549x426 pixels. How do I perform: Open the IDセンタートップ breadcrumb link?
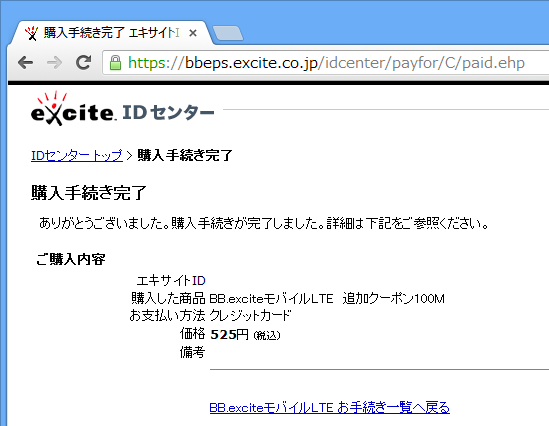pyautogui.click(x=77, y=155)
